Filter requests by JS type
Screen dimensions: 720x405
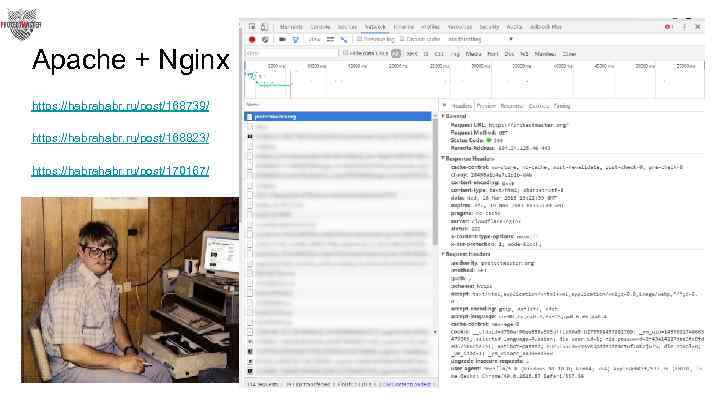click(x=426, y=54)
